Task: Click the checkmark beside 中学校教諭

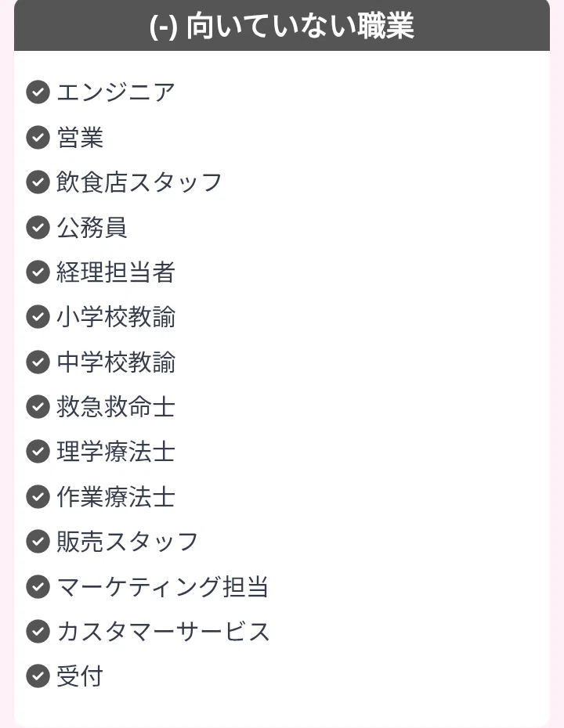Action: point(38,362)
